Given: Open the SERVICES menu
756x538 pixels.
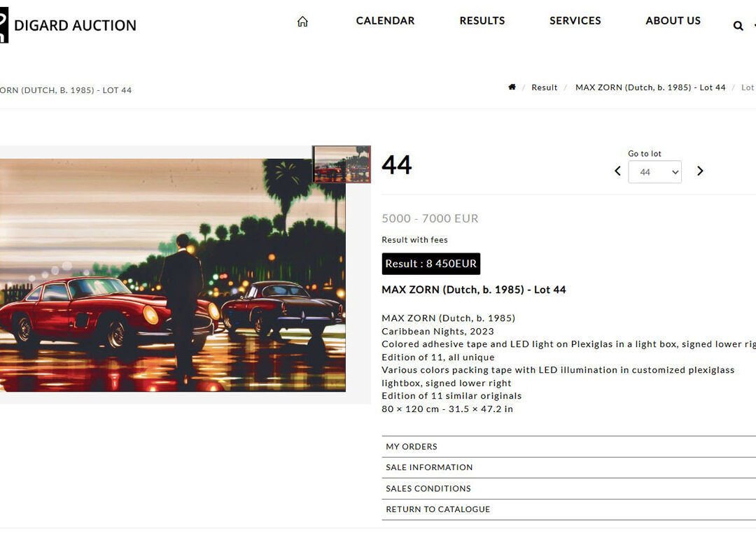Looking at the screenshot, I should (575, 21).
